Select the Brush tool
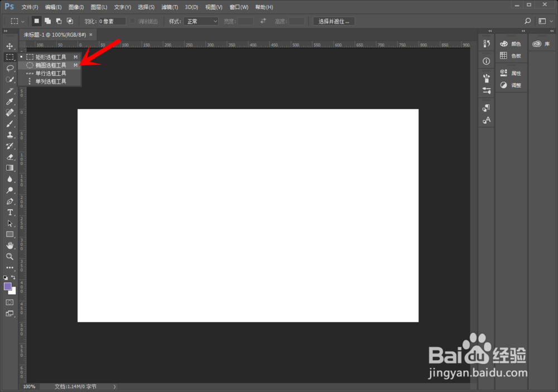This screenshot has height=392, width=558. 9,123
